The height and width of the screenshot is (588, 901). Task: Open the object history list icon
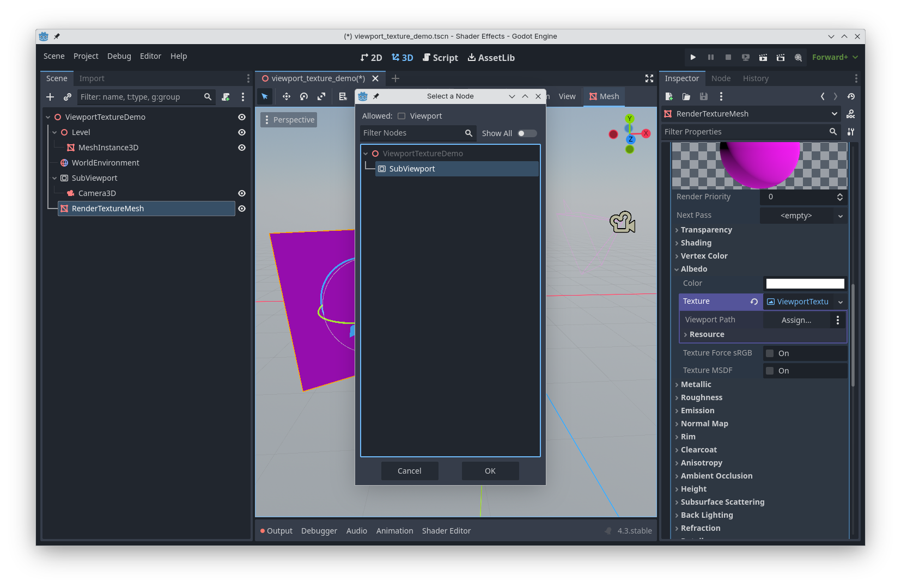point(851,96)
